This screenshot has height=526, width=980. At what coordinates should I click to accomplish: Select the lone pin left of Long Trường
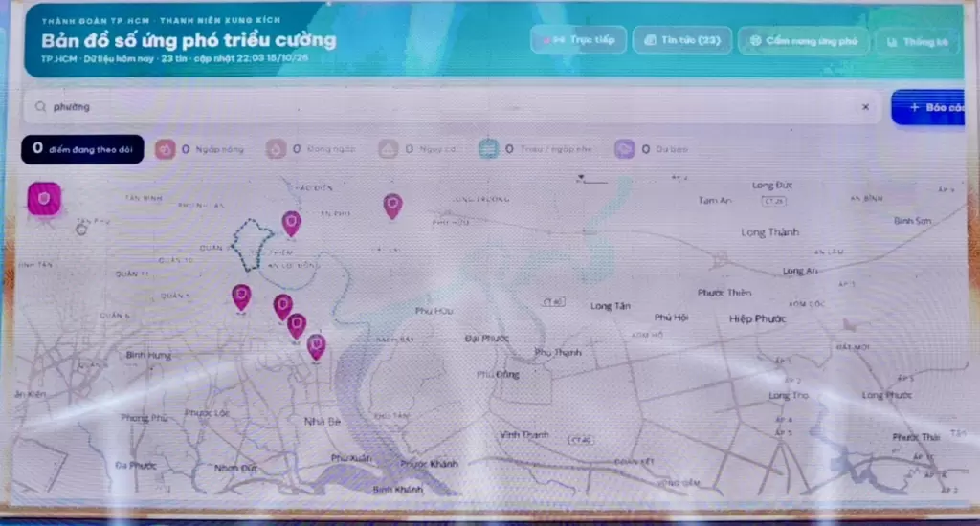coord(392,207)
